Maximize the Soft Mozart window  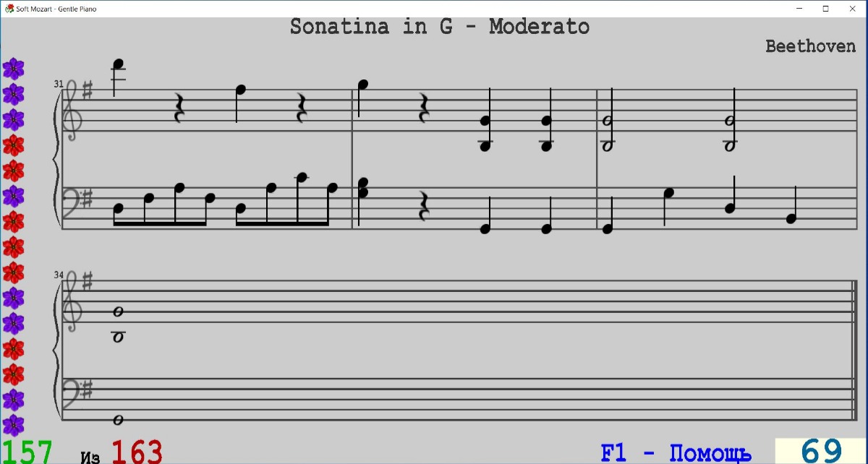(x=825, y=9)
